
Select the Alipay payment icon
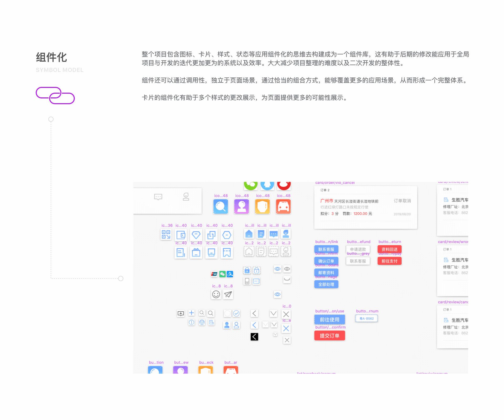point(230,274)
